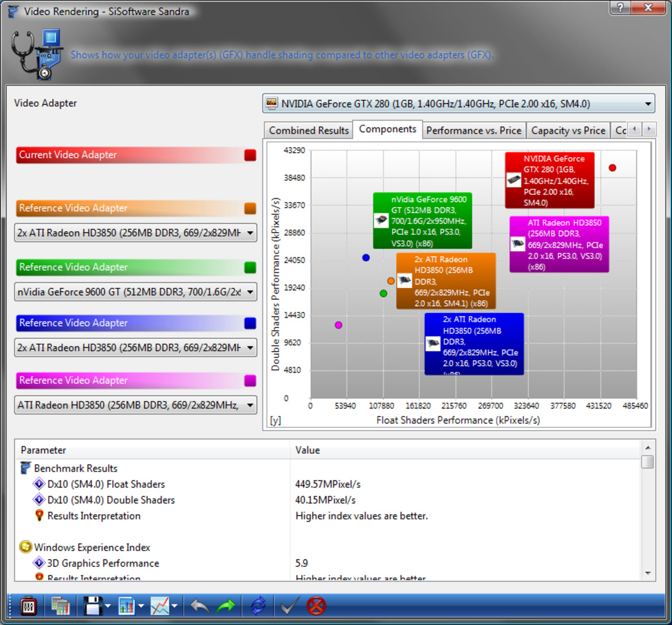Click the copy results toolbar icon
This screenshot has height=625, width=672.
click(60, 606)
